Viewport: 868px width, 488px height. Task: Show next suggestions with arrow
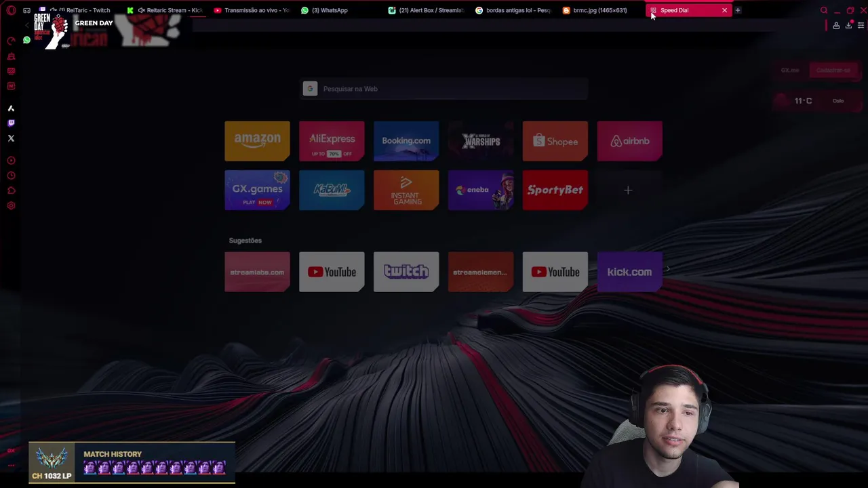point(668,270)
